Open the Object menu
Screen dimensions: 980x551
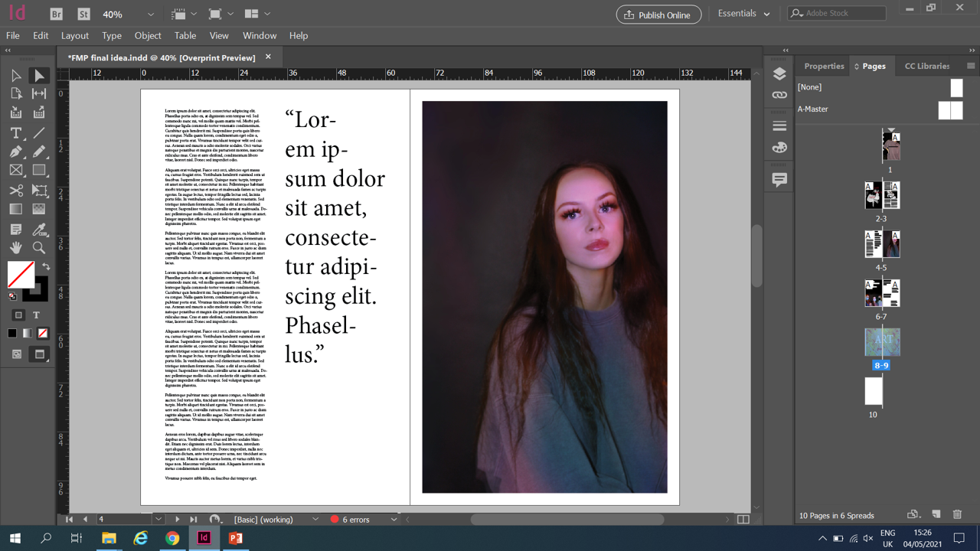148,35
